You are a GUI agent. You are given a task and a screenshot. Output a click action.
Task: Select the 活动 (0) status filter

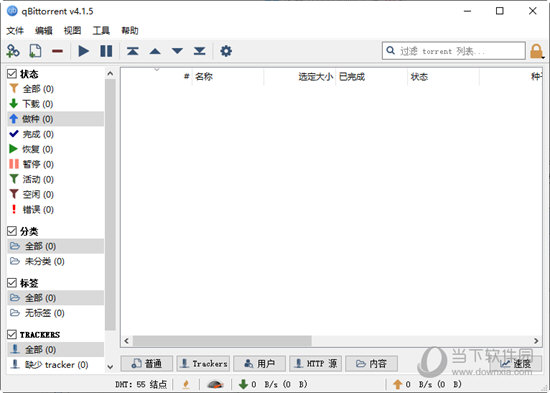point(55,179)
